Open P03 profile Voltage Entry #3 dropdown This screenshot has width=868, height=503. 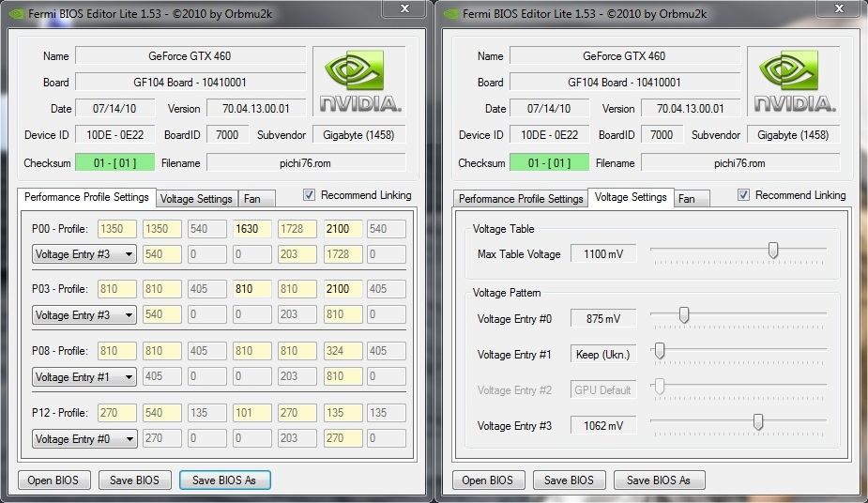(x=84, y=315)
